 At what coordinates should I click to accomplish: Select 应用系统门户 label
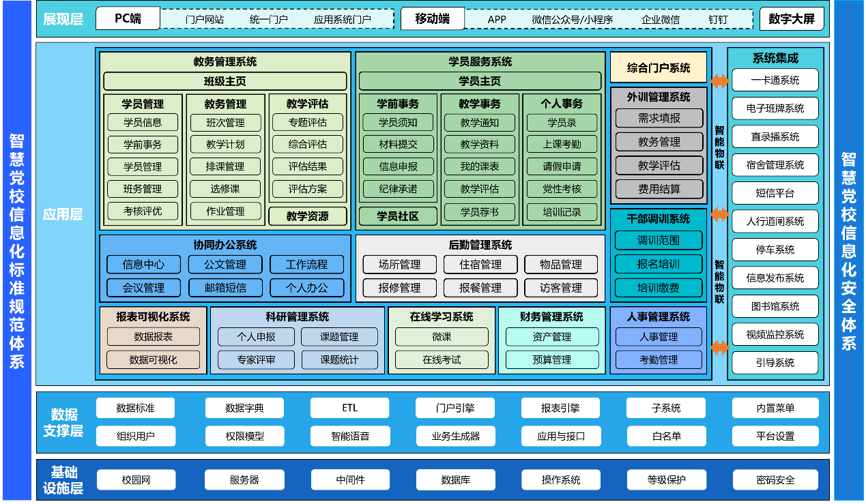tap(342, 20)
